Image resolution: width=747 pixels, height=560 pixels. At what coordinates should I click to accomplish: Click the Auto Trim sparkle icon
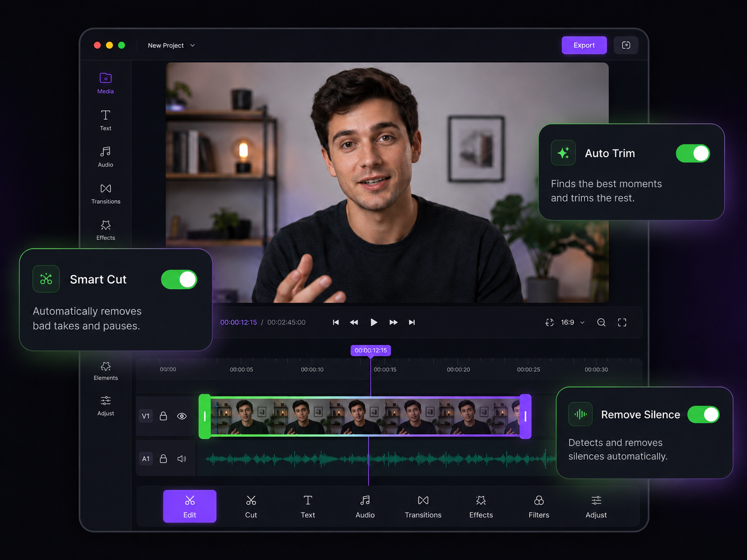(563, 153)
